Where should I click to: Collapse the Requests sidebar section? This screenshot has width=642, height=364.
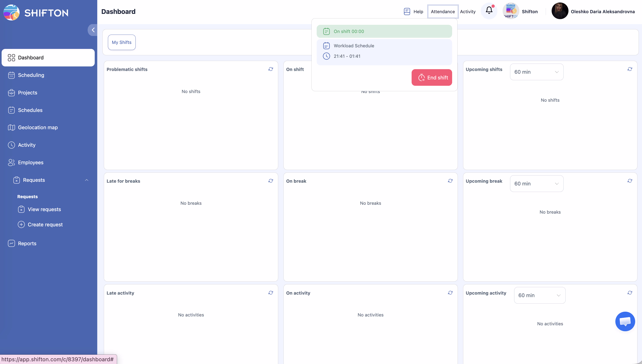[x=87, y=180]
